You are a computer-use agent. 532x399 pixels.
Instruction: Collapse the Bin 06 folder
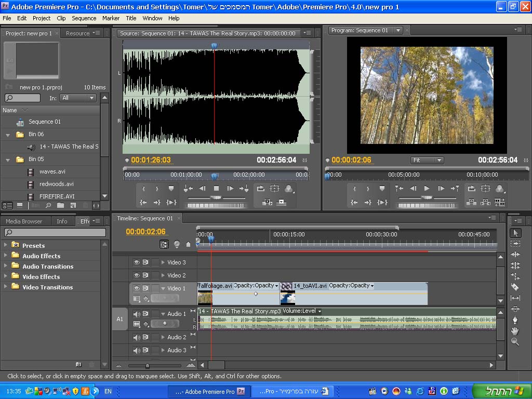tap(8, 135)
